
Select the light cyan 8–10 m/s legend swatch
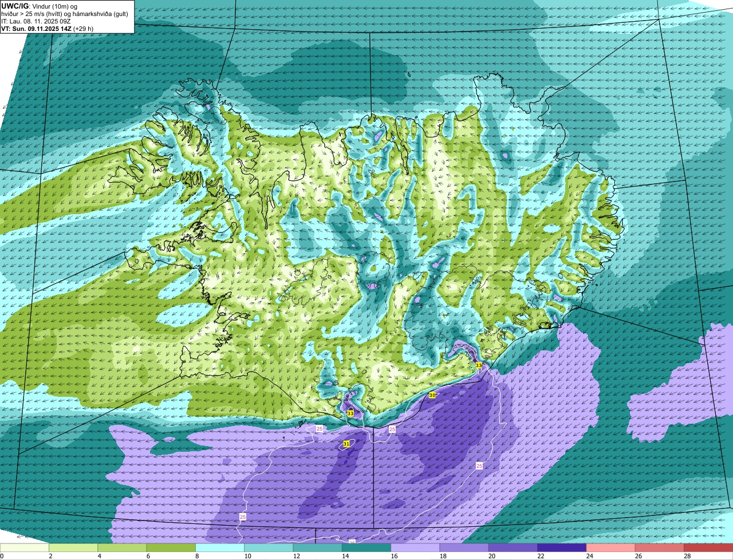220,547
